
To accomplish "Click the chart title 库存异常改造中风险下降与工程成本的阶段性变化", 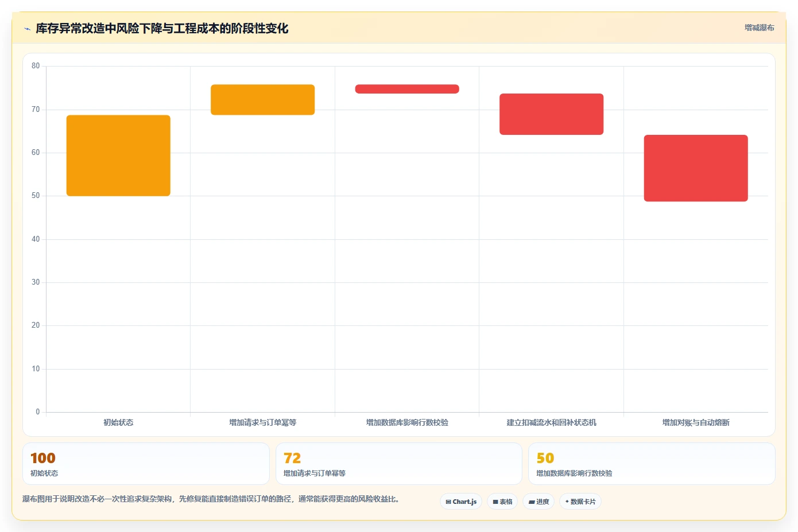I will pos(162,29).
